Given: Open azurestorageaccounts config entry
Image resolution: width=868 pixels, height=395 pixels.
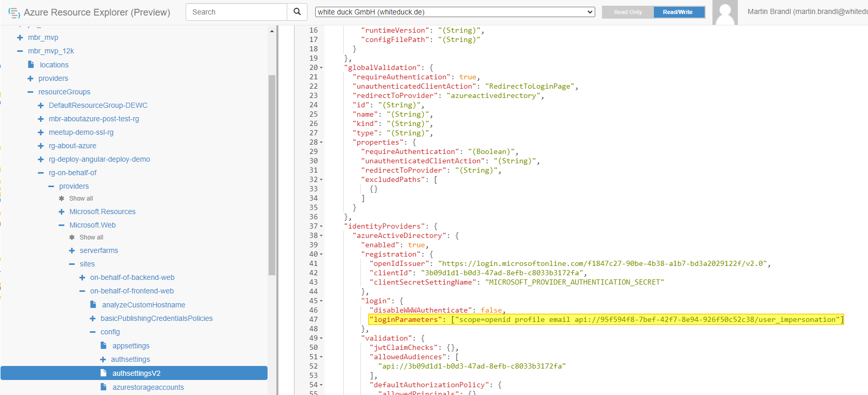Looking at the screenshot, I should [x=148, y=387].
